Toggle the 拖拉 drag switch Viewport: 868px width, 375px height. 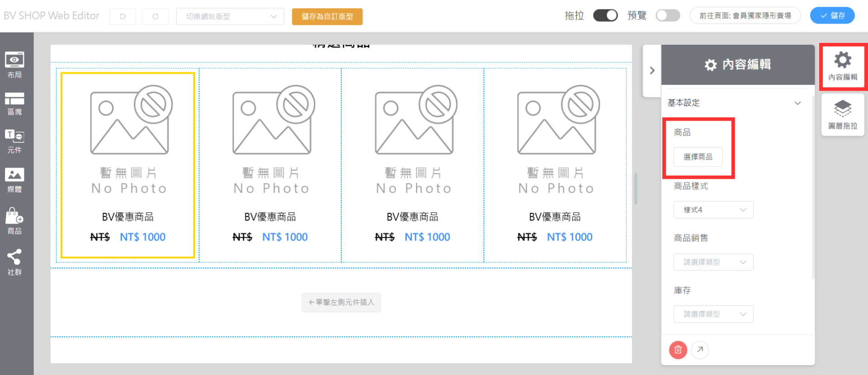click(x=605, y=15)
